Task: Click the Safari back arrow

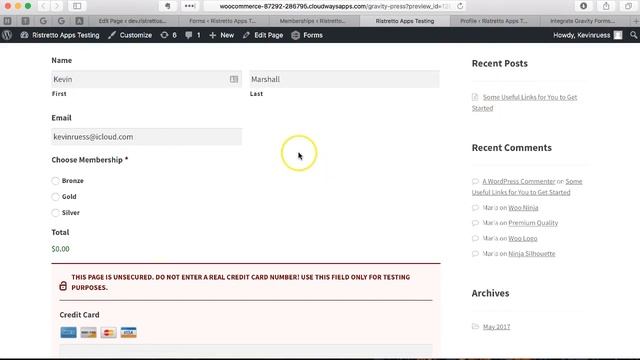Action: click(x=43, y=6)
